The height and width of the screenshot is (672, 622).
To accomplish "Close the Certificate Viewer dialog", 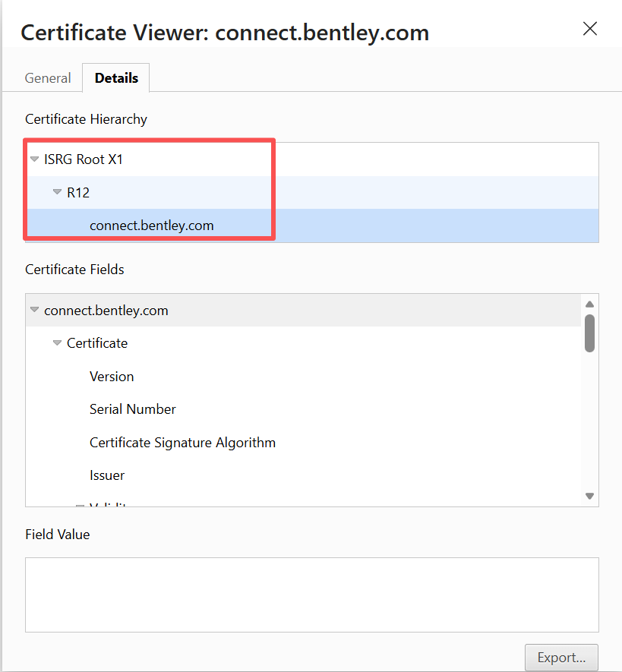I will (589, 29).
